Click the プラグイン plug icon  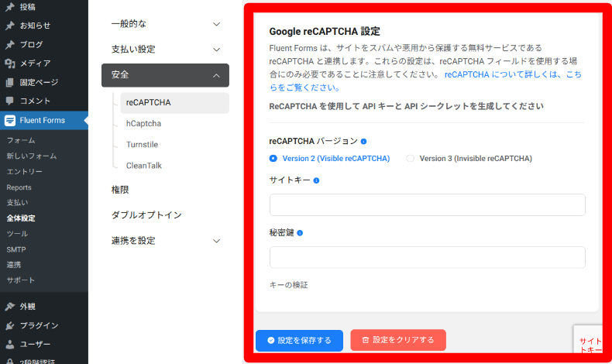click(10, 325)
